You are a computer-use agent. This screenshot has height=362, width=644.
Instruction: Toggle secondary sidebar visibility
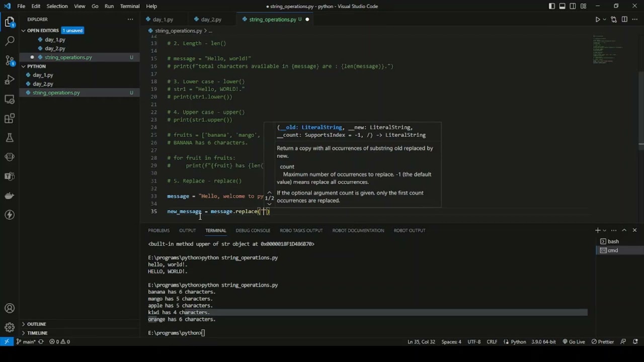tap(573, 6)
